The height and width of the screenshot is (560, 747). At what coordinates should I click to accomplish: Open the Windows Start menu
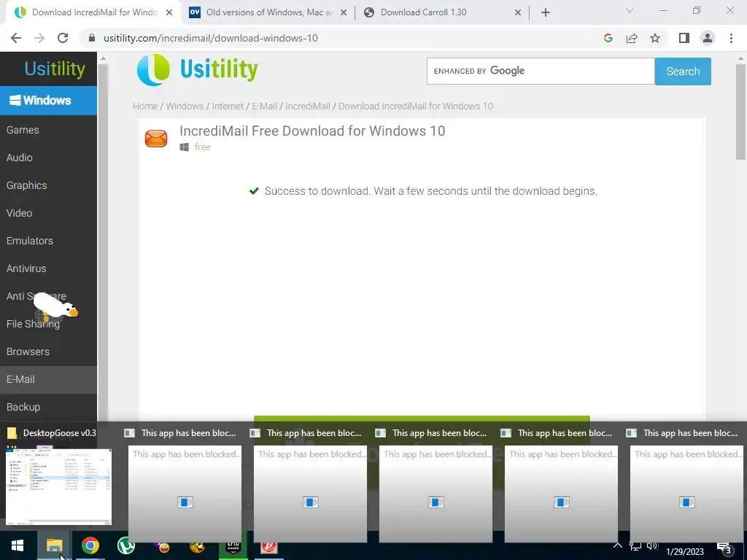tap(18, 545)
